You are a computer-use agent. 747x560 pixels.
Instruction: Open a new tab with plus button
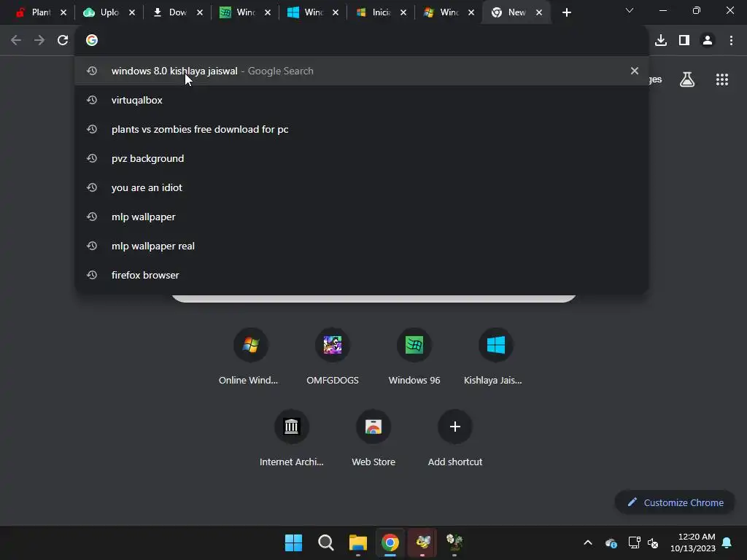[566, 12]
